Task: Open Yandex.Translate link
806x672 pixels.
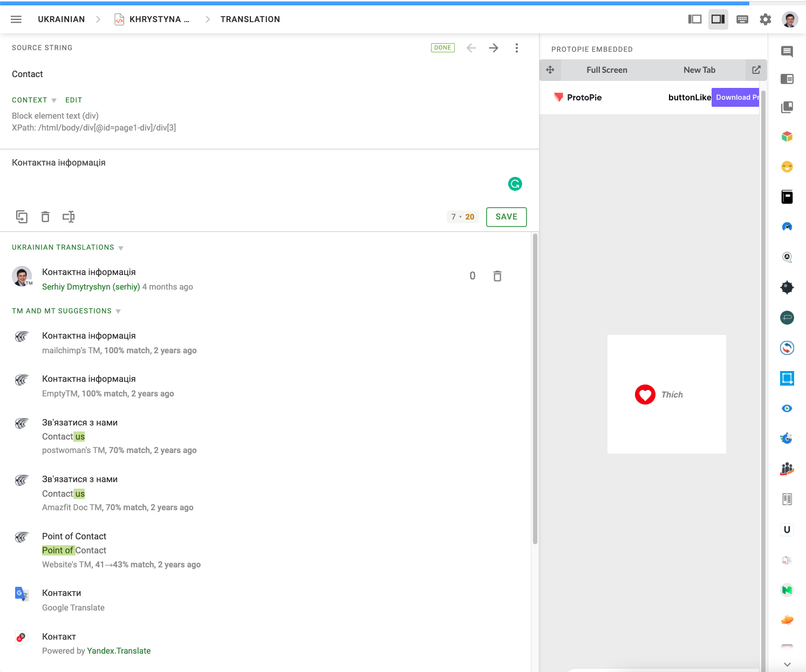Action: tap(119, 651)
